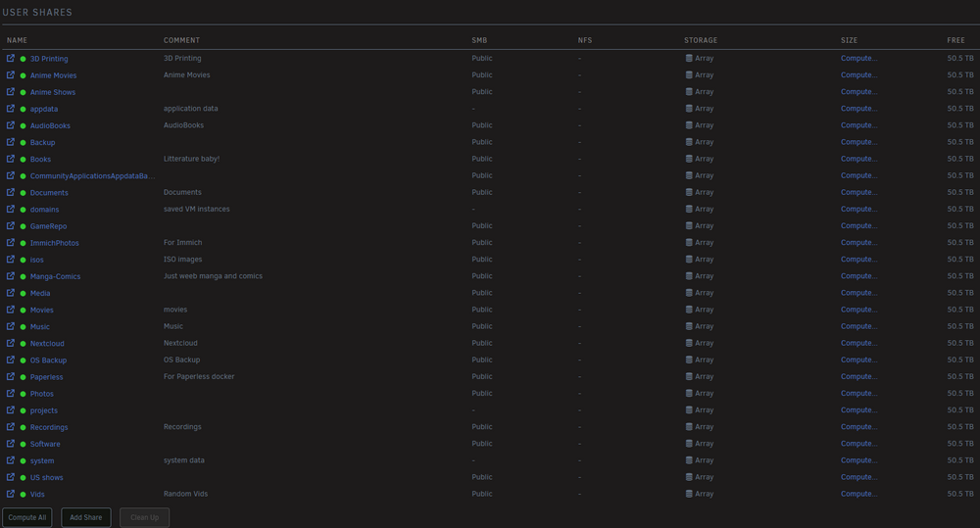Click the 'saved VM instances' comment
The height and width of the screenshot is (528, 980).
point(196,209)
